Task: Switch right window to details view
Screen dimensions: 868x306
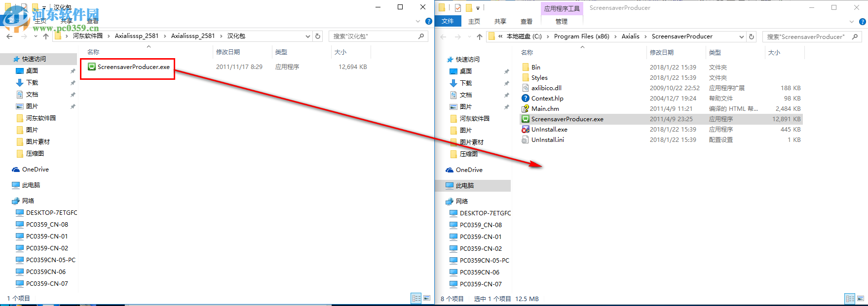Action: pyautogui.click(x=850, y=299)
